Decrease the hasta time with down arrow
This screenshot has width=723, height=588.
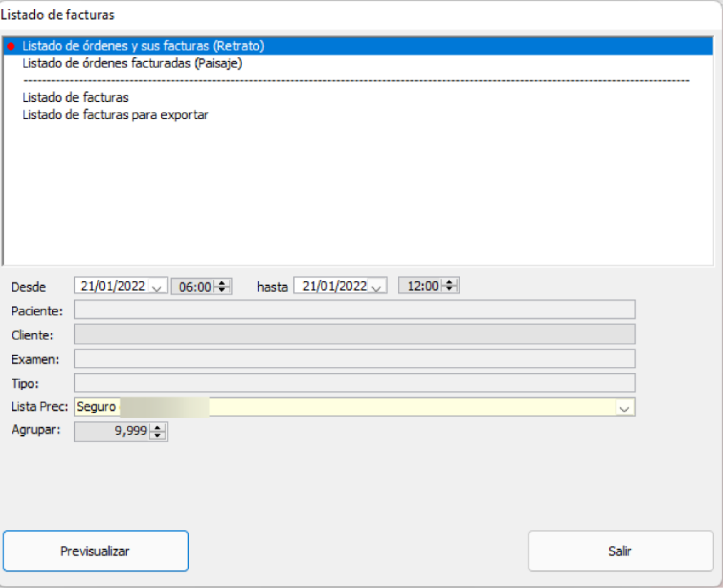pos(449,289)
